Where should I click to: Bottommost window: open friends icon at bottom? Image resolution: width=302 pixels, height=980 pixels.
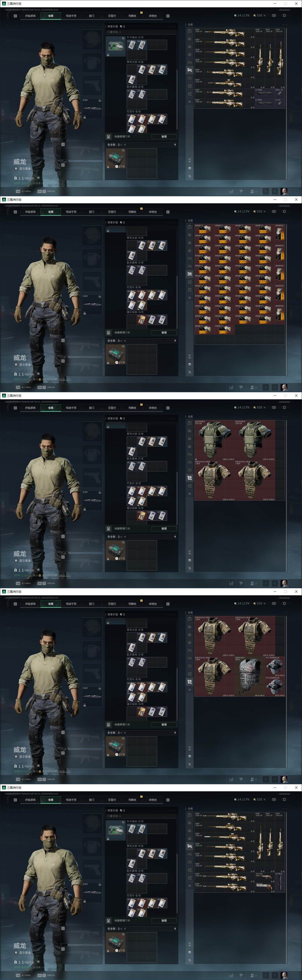click(253, 975)
